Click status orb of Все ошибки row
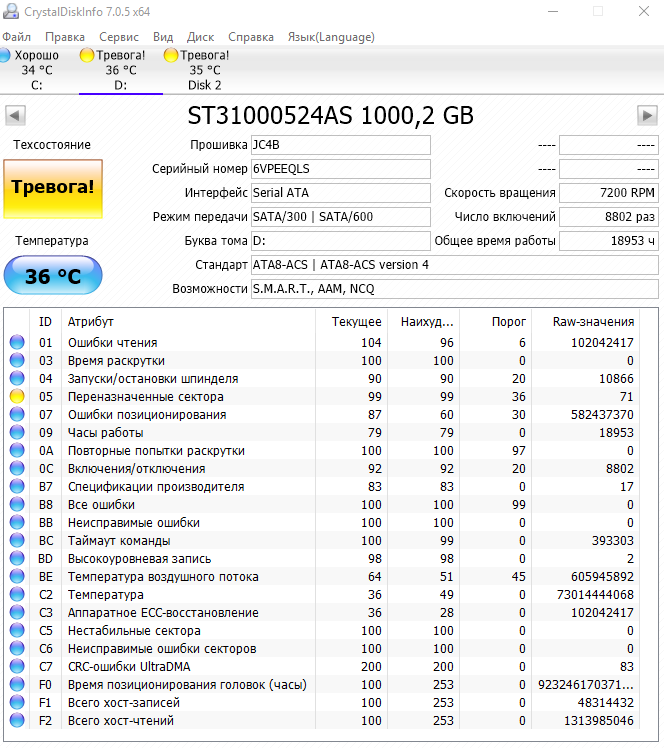 tap(17, 504)
